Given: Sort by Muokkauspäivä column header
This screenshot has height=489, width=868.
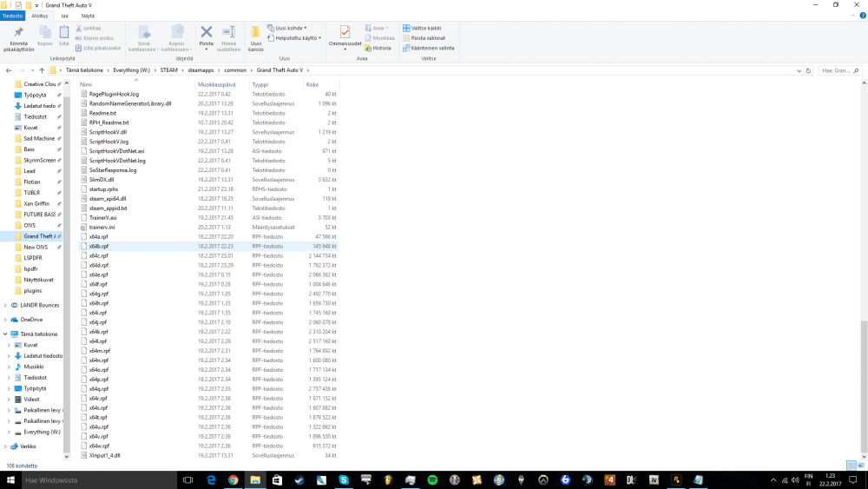Looking at the screenshot, I should pyautogui.click(x=222, y=85).
